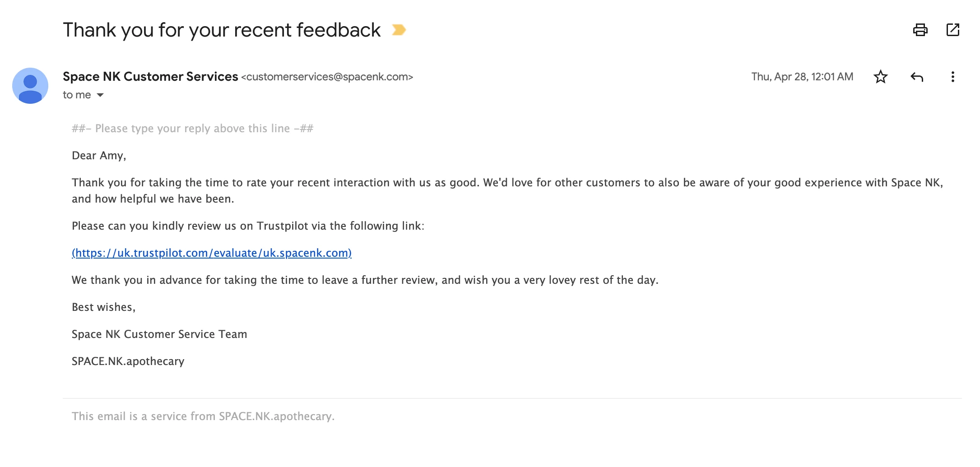Click the customerservices@spacenk.com email address
This screenshot has height=467, width=980.
(x=327, y=77)
